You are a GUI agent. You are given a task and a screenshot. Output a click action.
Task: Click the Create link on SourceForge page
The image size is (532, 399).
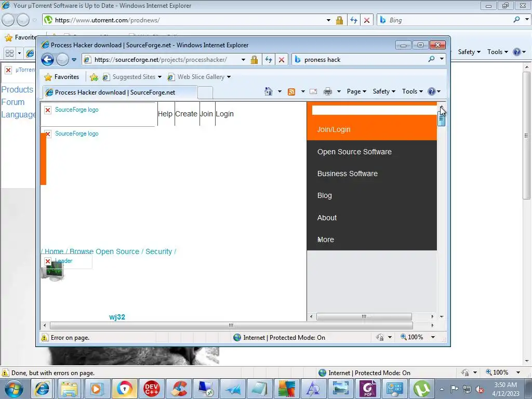coord(187,114)
